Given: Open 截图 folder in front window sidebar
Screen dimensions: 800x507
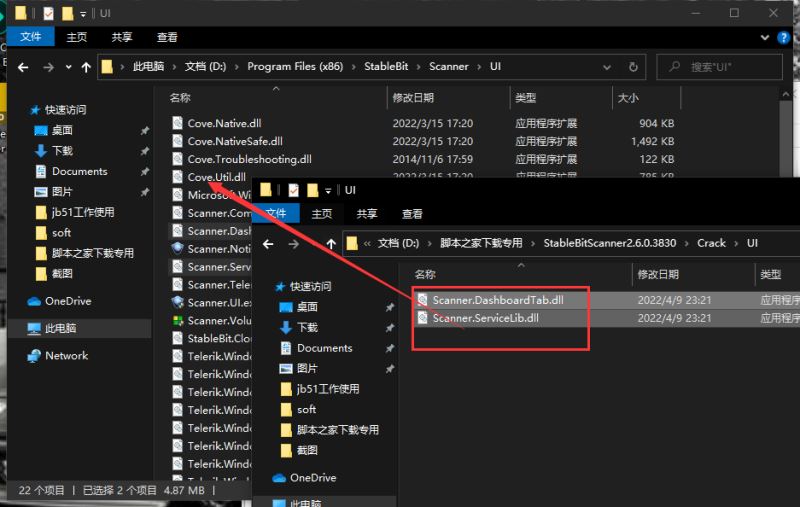Looking at the screenshot, I should [307, 450].
